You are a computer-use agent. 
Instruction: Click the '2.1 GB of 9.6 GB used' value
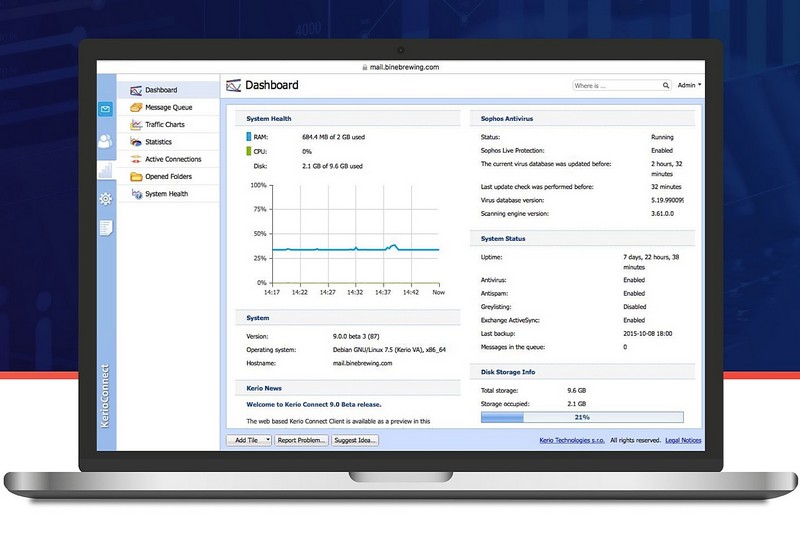tap(332, 166)
